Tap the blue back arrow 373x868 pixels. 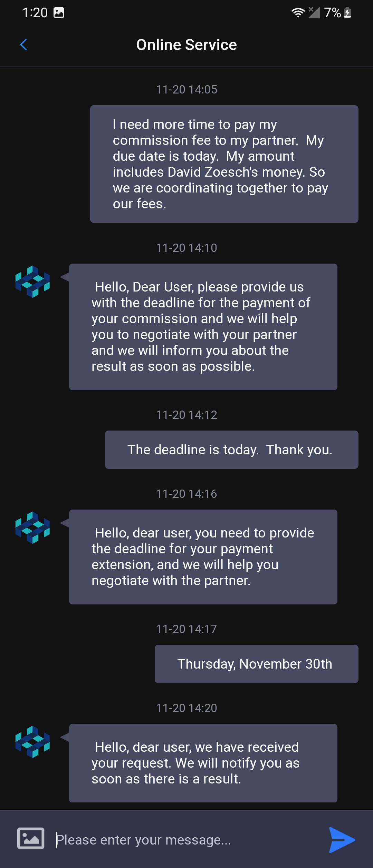(23, 45)
